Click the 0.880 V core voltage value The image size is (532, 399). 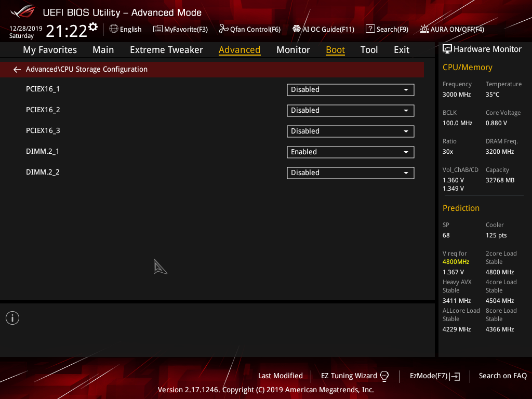click(x=496, y=123)
